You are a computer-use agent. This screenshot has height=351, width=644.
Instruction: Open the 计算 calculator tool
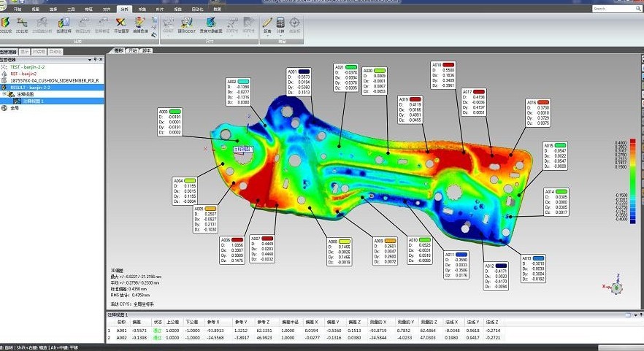point(280,24)
